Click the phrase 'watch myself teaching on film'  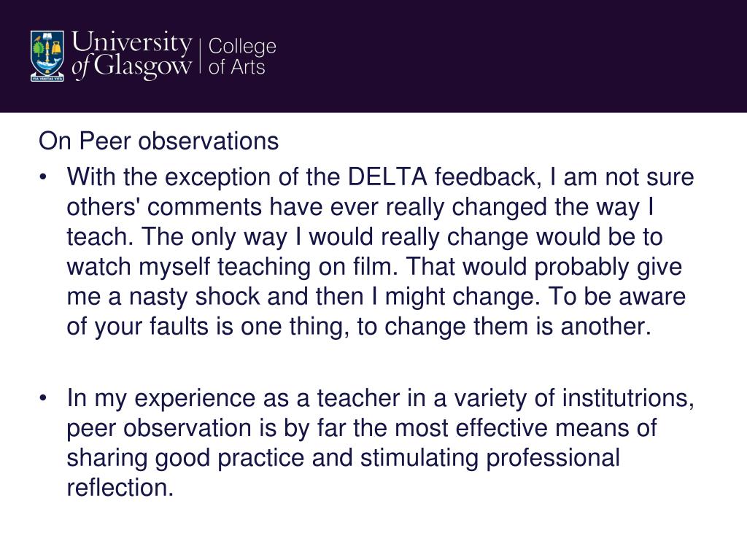[231, 267]
